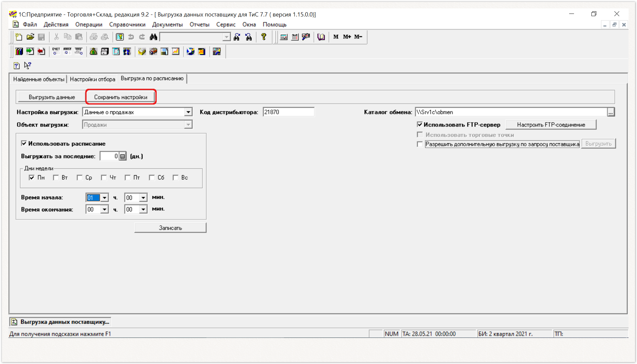Toggle Использовать расписание checkbox

pos(24,143)
